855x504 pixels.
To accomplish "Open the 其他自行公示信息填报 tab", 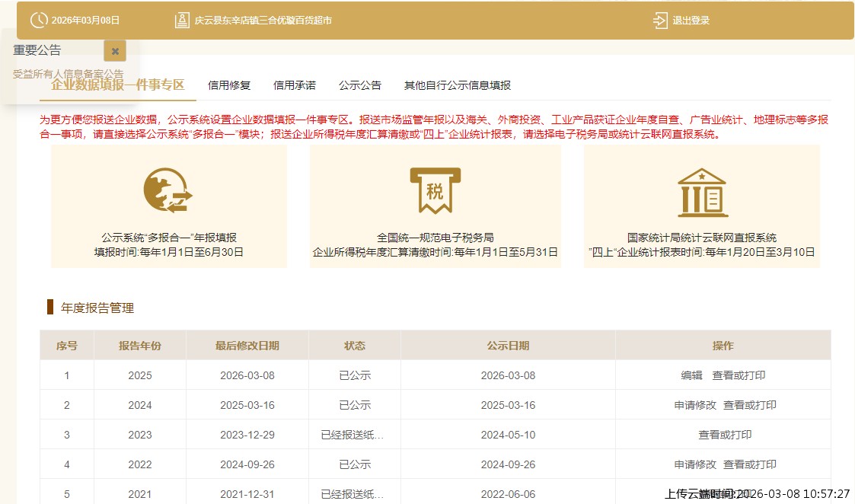I will 458,85.
